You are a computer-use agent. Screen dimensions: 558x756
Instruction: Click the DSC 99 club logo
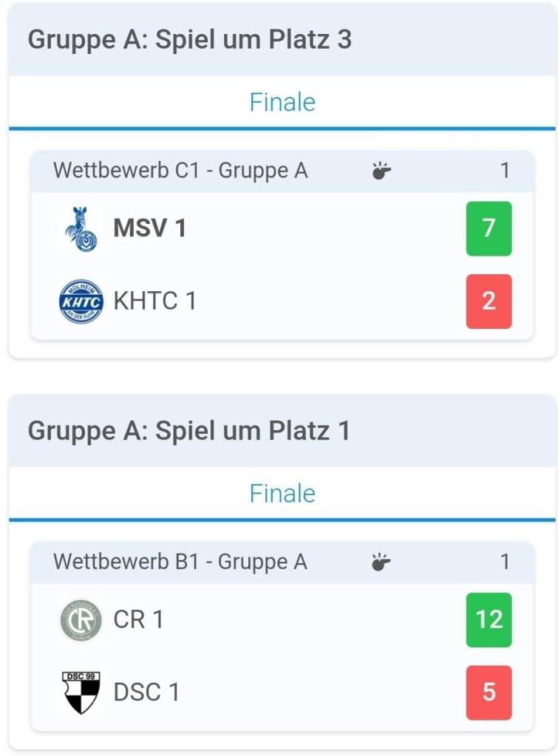click(81, 692)
